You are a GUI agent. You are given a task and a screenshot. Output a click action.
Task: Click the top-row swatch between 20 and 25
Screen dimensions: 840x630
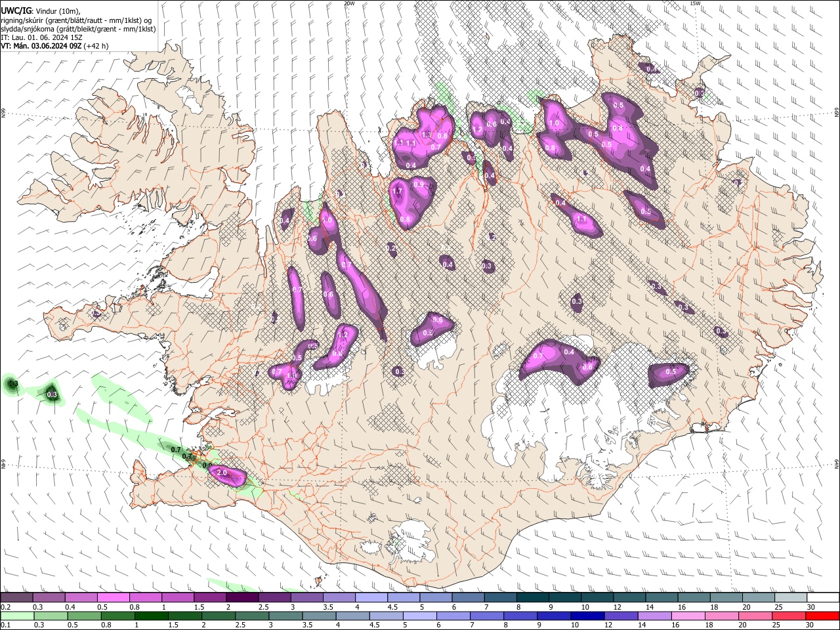pyautogui.click(x=759, y=598)
